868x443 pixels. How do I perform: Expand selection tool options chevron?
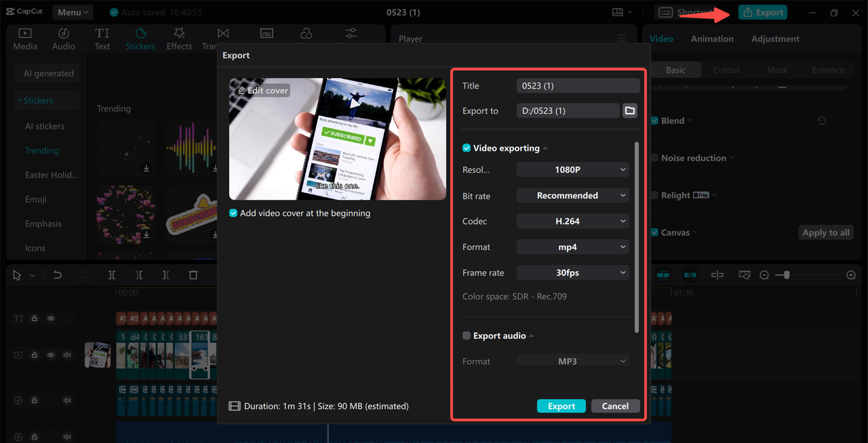pyautogui.click(x=33, y=276)
